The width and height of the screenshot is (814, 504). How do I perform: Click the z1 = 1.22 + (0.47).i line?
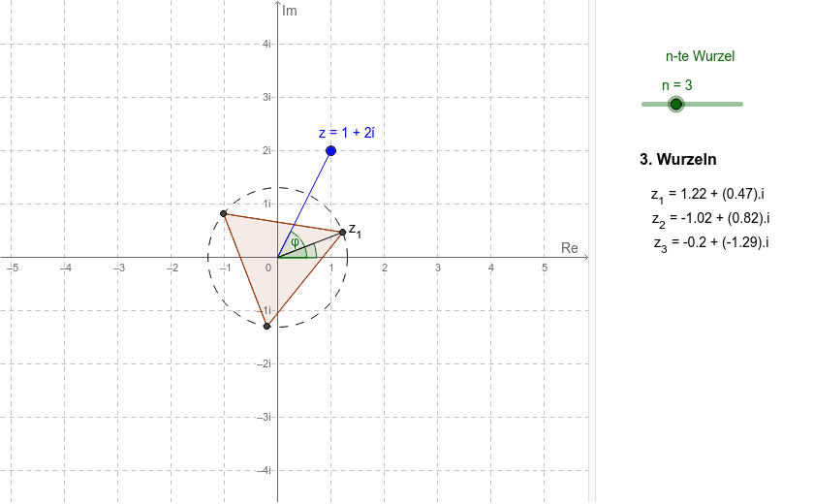[x=707, y=195]
